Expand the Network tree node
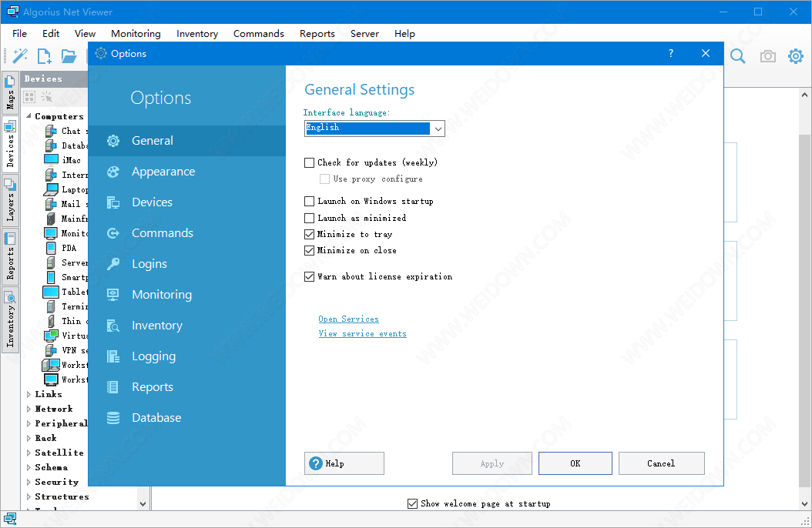Viewport: 812px width, 528px height. [29, 409]
